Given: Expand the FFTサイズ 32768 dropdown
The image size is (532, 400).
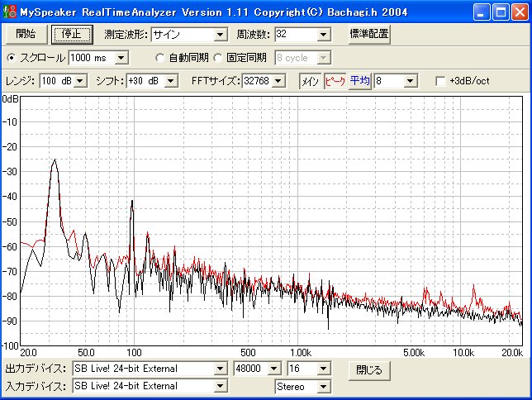Looking at the screenshot, I should point(278,81).
